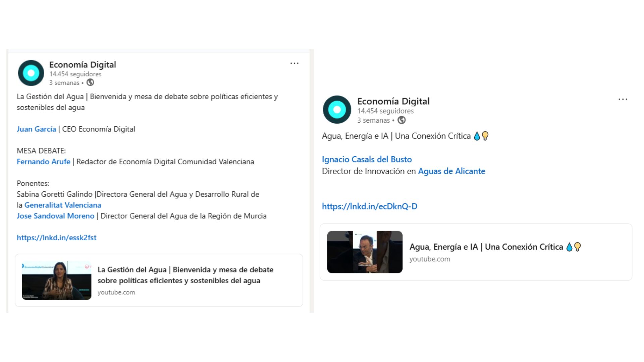Click Economía Digital logo in left post

click(x=31, y=73)
